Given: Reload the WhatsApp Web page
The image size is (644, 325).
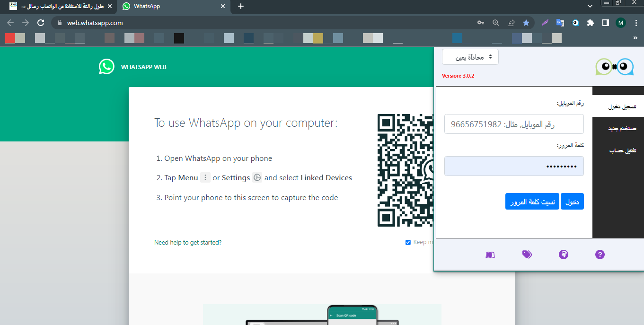Looking at the screenshot, I should click(x=41, y=23).
